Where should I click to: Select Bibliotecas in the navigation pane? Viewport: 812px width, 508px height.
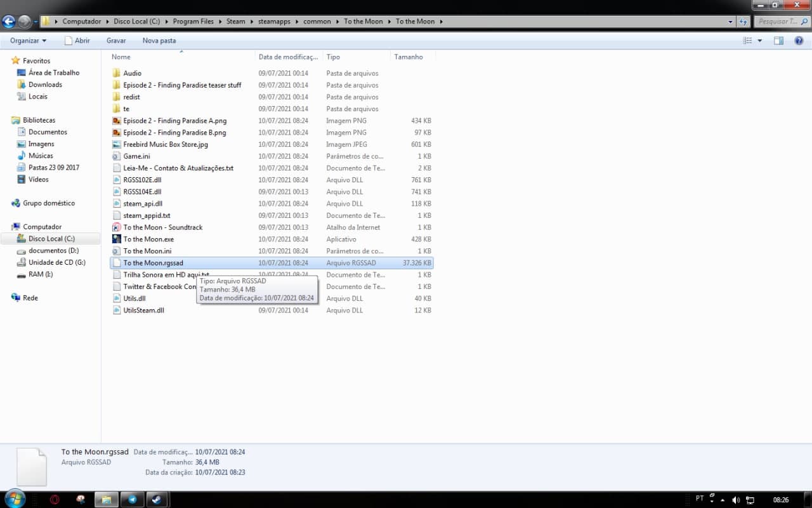pyautogui.click(x=39, y=120)
